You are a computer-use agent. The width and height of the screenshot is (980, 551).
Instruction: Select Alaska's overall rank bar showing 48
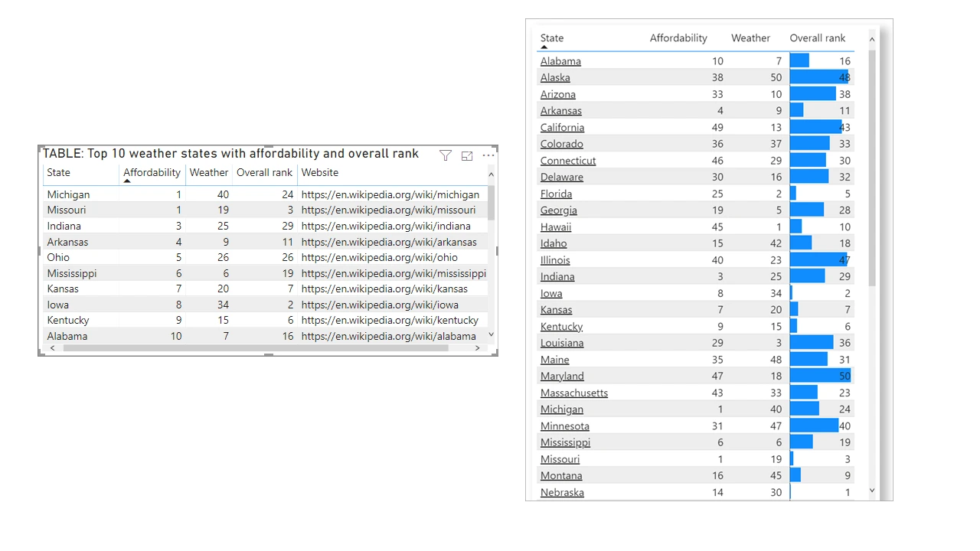pos(819,78)
